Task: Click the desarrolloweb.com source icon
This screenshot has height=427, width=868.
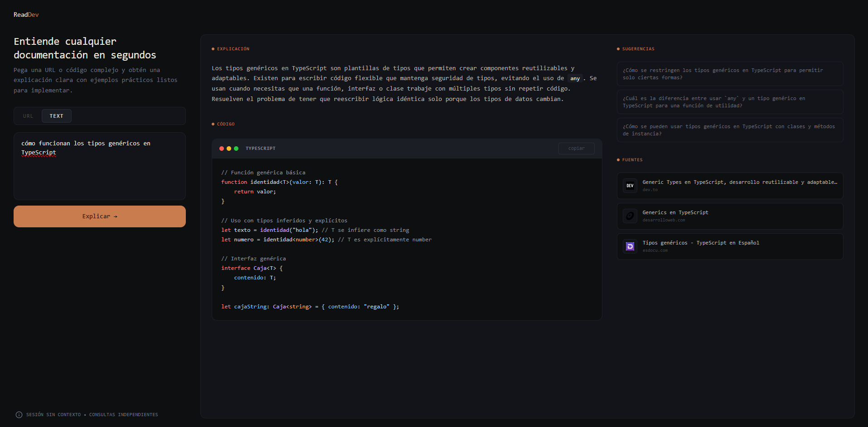Action: pyautogui.click(x=630, y=216)
